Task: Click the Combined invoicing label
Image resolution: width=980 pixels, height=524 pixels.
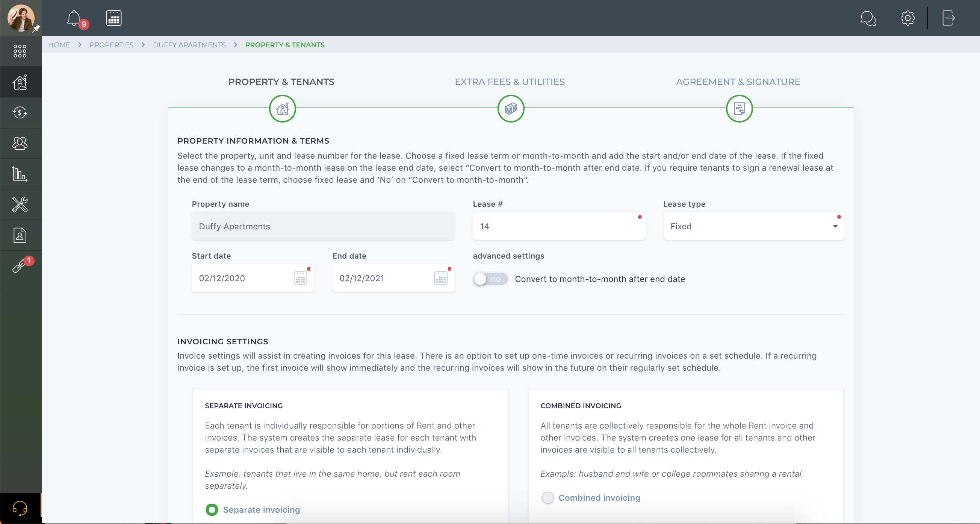Action: tap(599, 497)
